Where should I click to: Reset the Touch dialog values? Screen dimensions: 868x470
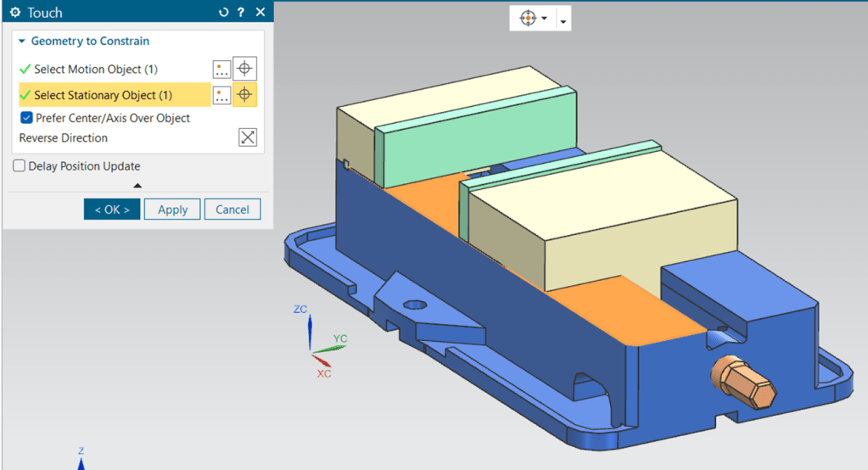[x=223, y=13]
